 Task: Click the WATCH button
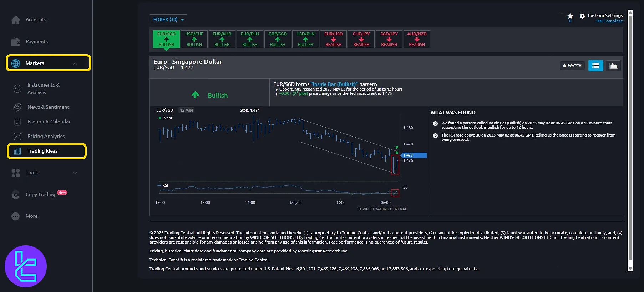click(572, 66)
